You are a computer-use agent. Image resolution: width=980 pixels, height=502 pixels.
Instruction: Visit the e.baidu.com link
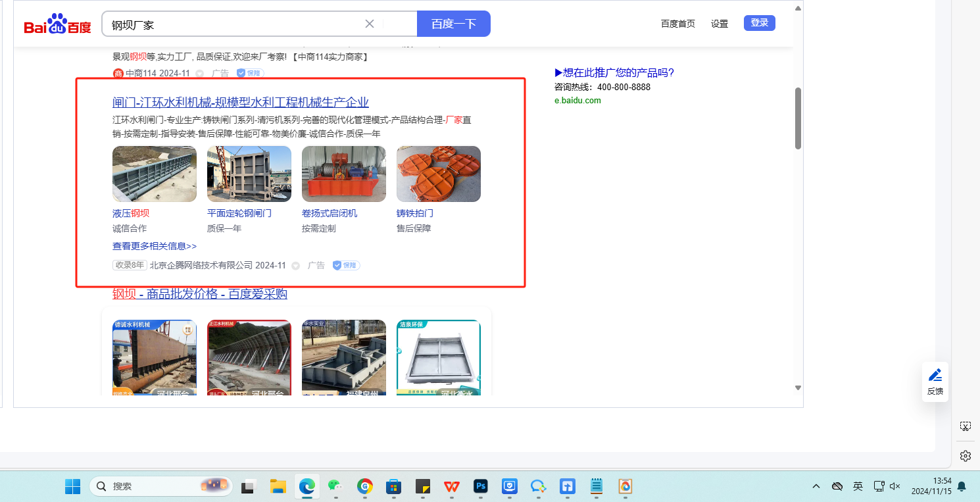577,101
